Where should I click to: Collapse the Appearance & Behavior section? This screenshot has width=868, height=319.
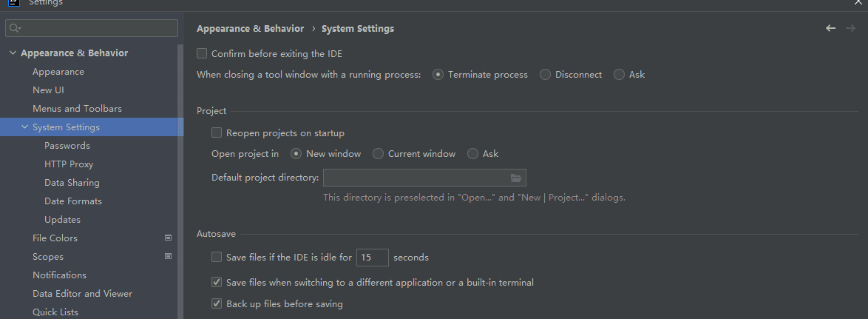tap(13, 53)
